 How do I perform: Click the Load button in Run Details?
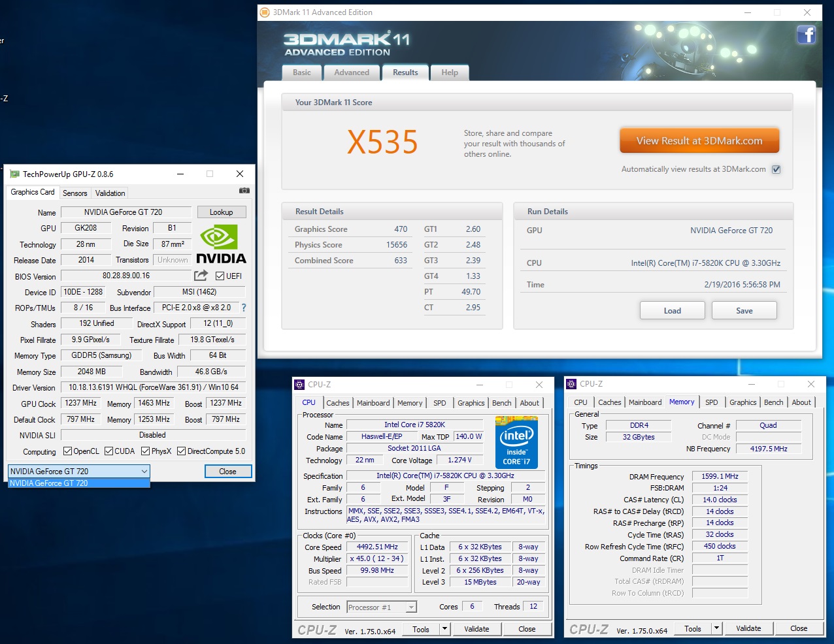point(673,310)
